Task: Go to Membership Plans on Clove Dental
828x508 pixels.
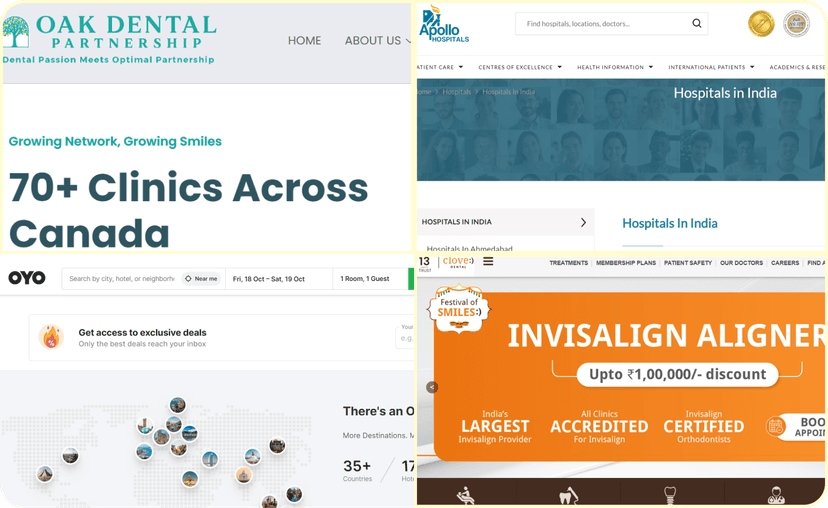Action: pos(626,263)
